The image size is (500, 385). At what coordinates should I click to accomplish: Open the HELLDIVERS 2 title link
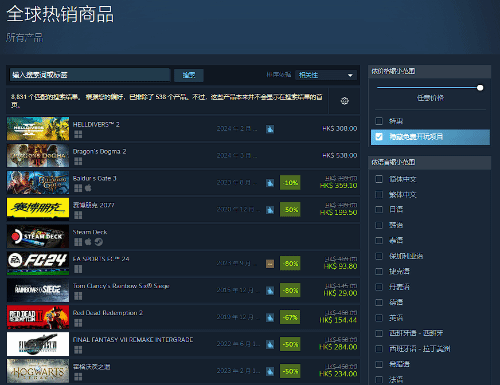[96, 125]
